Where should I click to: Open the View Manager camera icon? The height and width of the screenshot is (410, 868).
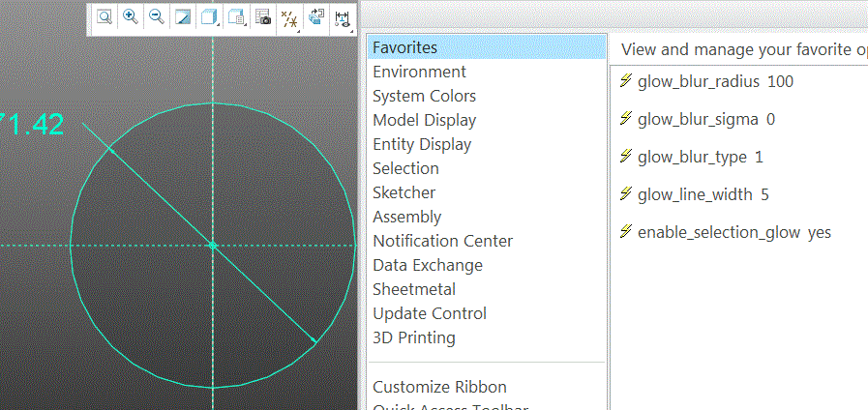coord(263,17)
